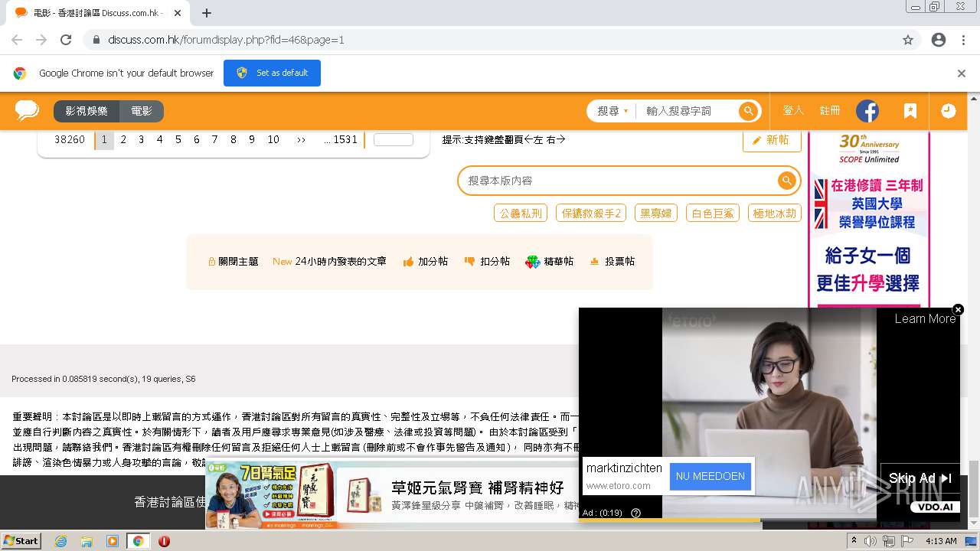Click the video ad progress bar
This screenshot has height=551, width=980.
[769, 520]
